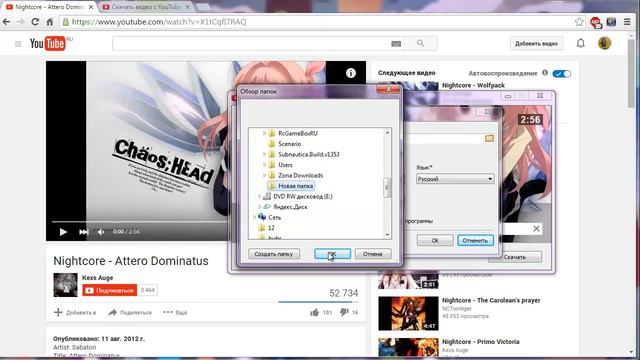Open the Ещё more options menu

[x=175, y=313]
